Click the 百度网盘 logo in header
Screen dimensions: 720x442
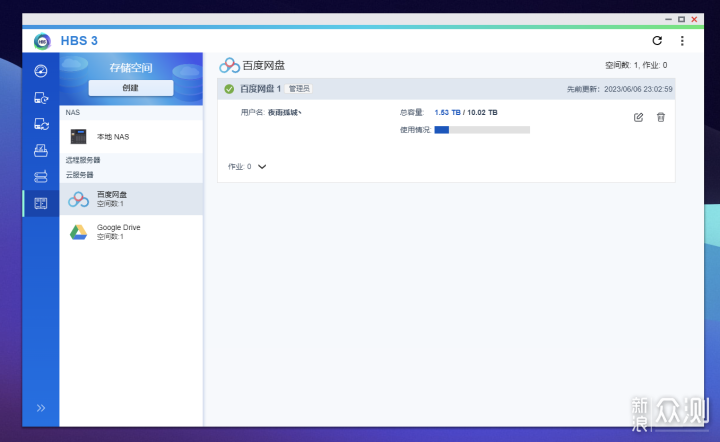[230, 66]
